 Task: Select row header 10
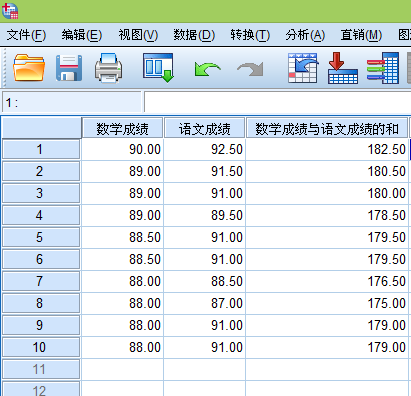pyautogui.click(x=41, y=347)
